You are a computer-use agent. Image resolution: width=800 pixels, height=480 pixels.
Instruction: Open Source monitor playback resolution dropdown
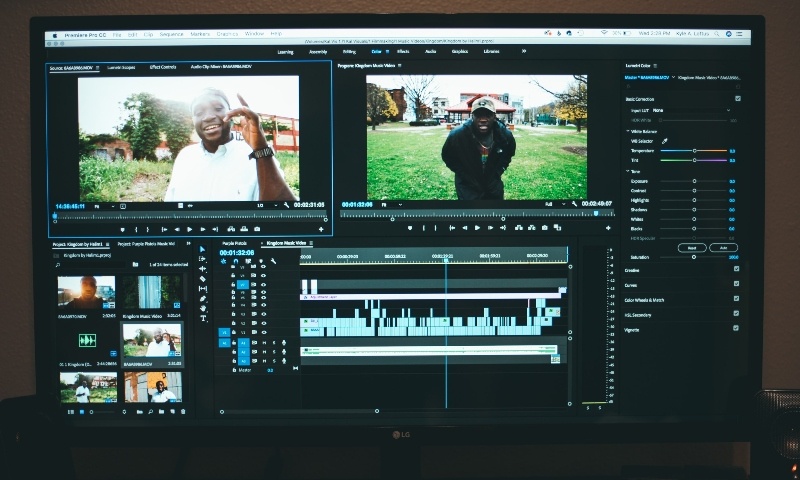click(267, 205)
